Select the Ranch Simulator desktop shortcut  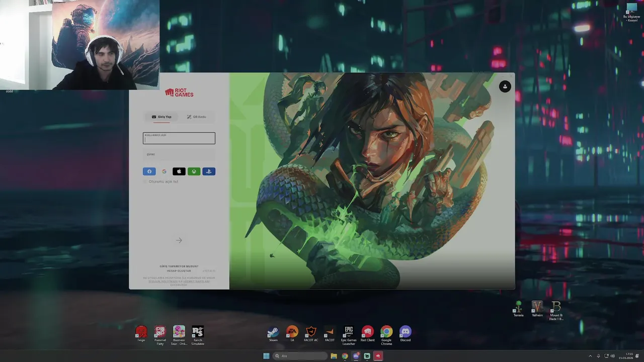tap(198, 335)
